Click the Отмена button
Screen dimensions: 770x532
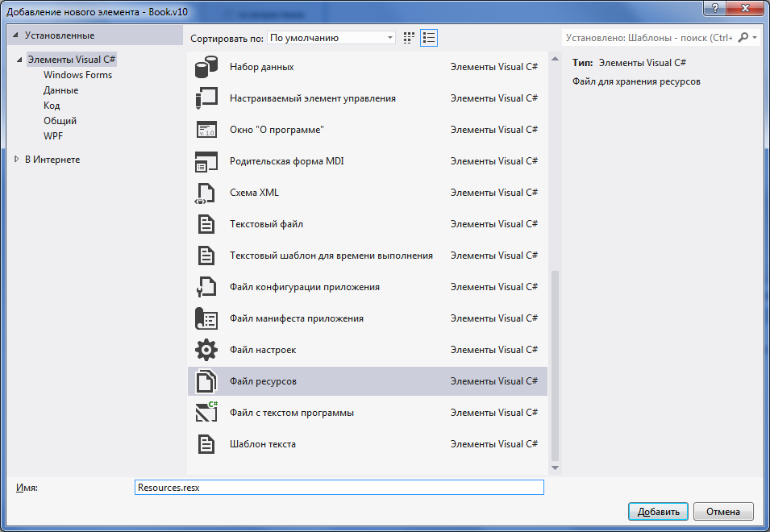[722, 512]
